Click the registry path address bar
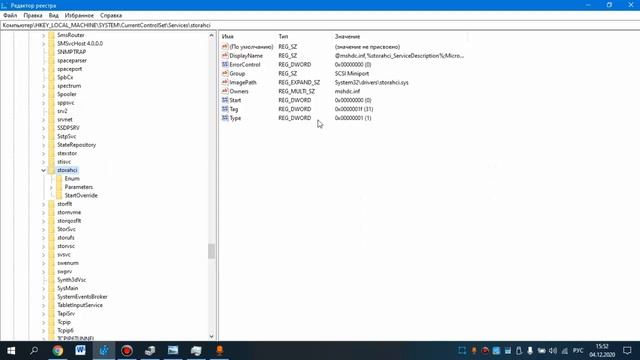This screenshot has height=360, width=640. coord(320,25)
